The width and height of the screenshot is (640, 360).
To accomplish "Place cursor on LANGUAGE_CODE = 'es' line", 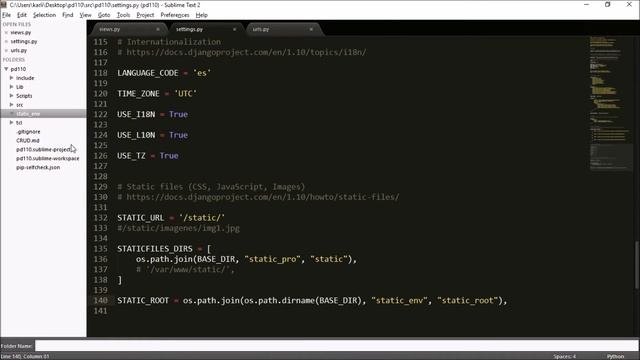I will pos(164,73).
